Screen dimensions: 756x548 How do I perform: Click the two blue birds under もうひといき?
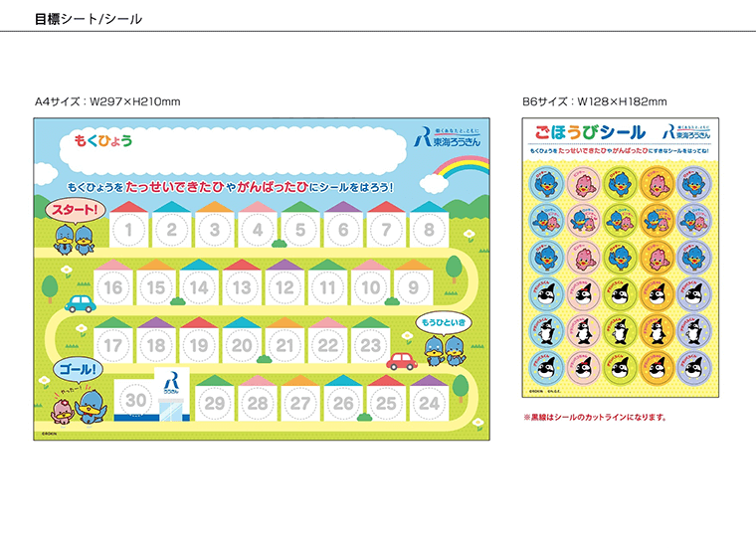coord(445,351)
